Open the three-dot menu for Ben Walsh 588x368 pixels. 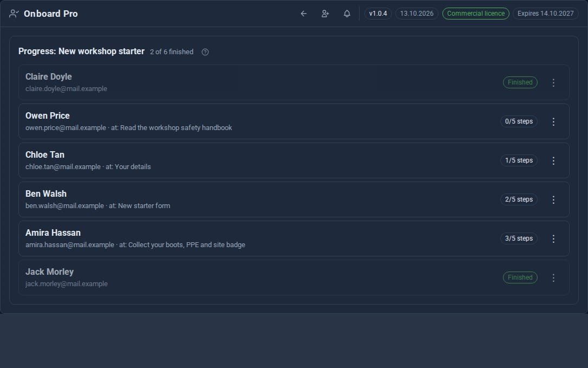tap(553, 200)
